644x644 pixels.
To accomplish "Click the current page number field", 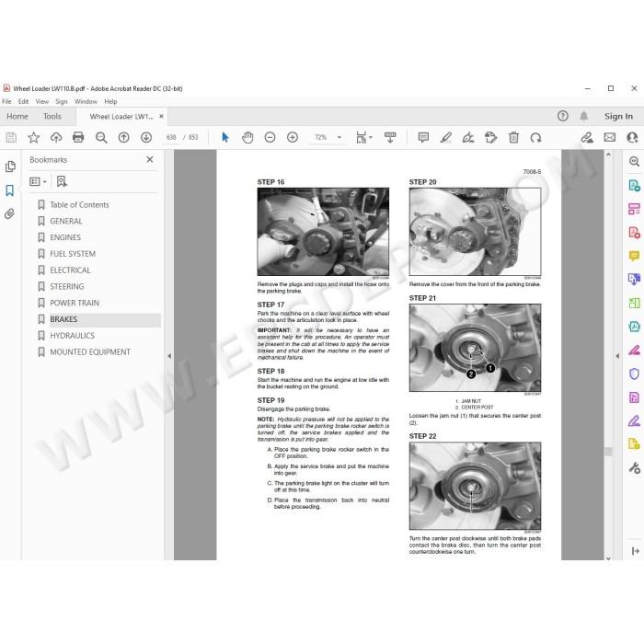I will (x=171, y=137).
